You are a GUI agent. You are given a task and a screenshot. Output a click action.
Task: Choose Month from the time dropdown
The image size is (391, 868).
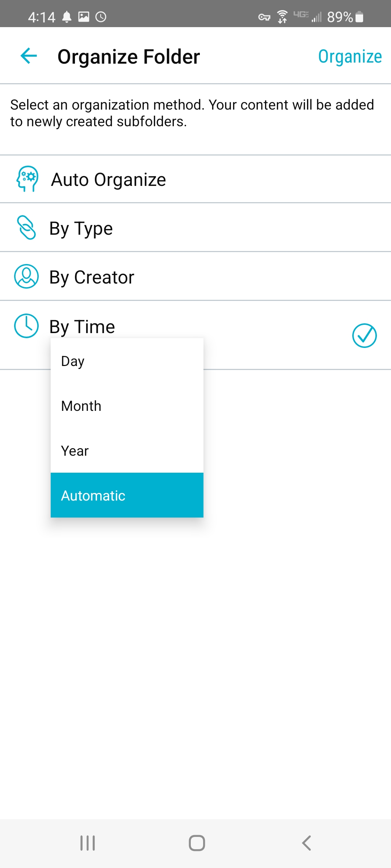coord(127,406)
